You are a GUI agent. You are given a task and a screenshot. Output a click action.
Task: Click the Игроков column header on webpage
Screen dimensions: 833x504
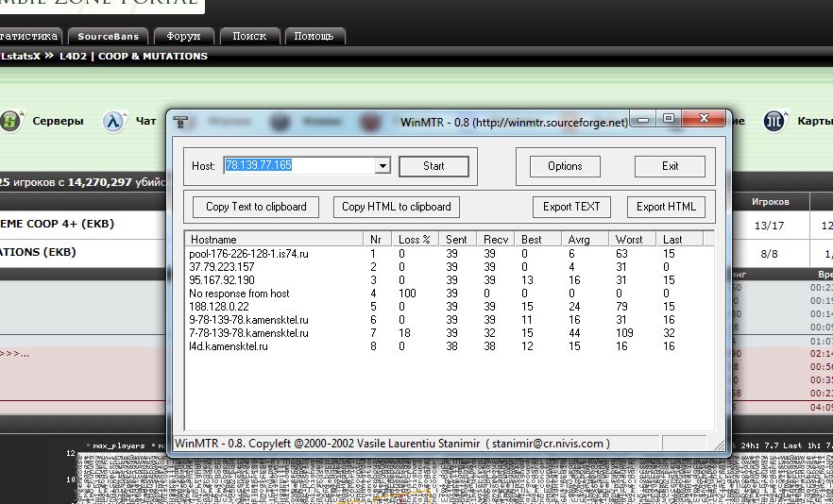pyautogui.click(x=771, y=202)
